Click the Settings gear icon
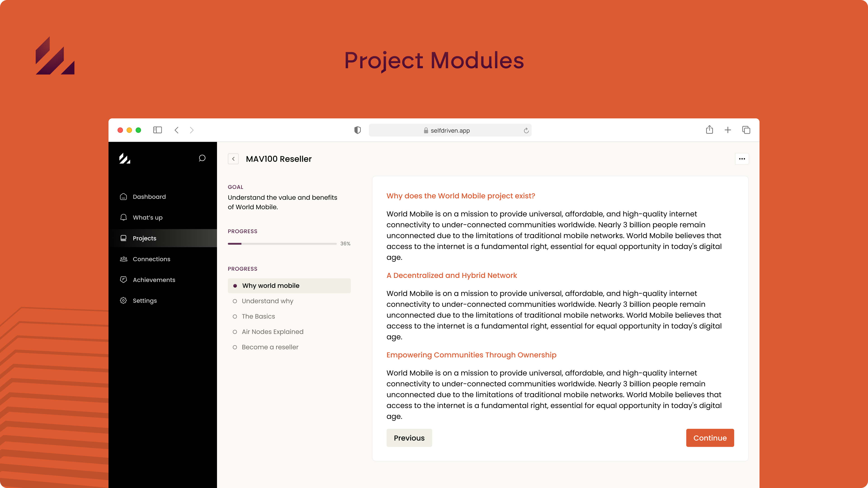The image size is (868, 488). [x=123, y=300]
